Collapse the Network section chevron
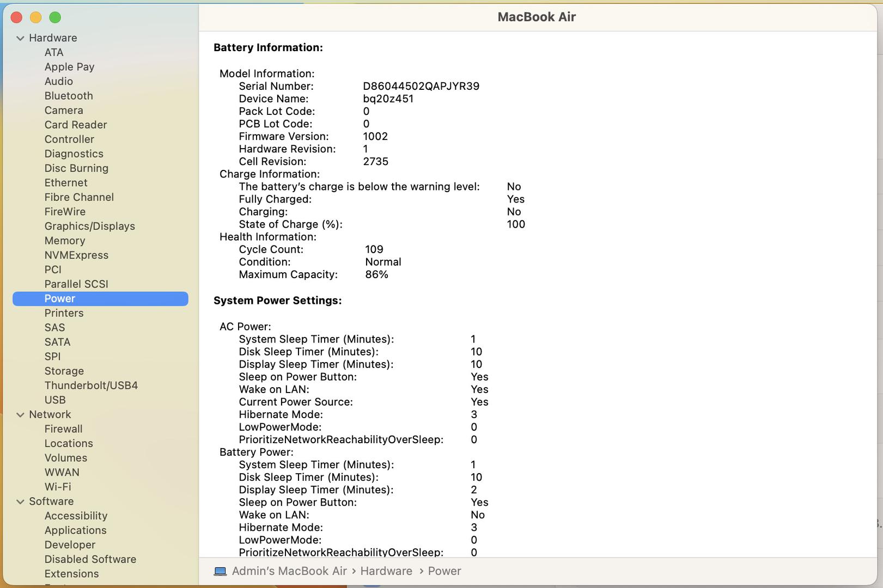Image resolution: width=883 pixels, height=588 pixels. (20, 415)
